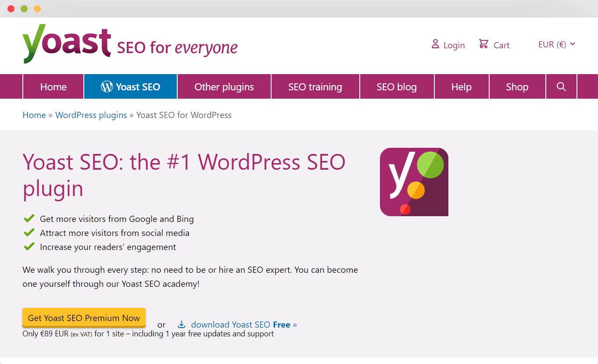Click the shopping cart icon

point(483,44)
